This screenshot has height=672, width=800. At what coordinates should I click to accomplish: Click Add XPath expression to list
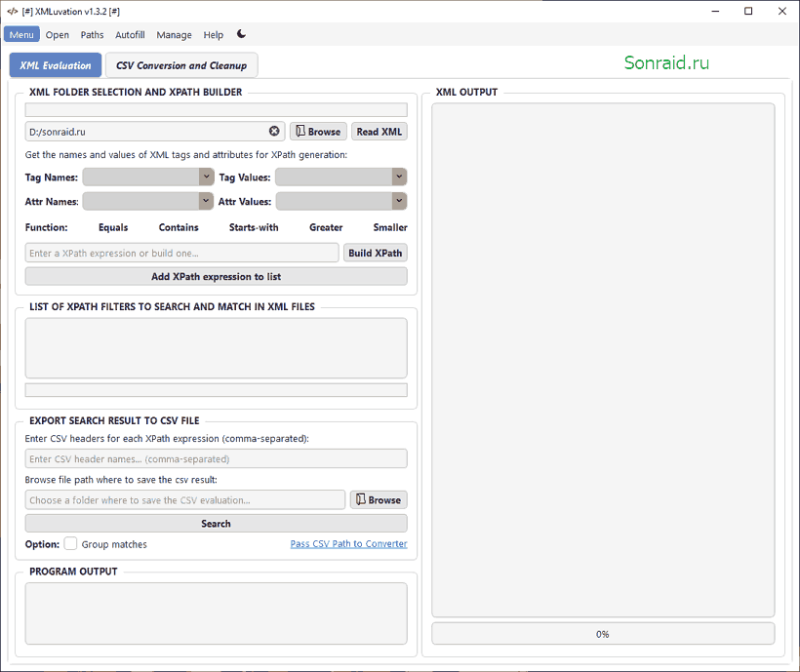pos(216,276)
